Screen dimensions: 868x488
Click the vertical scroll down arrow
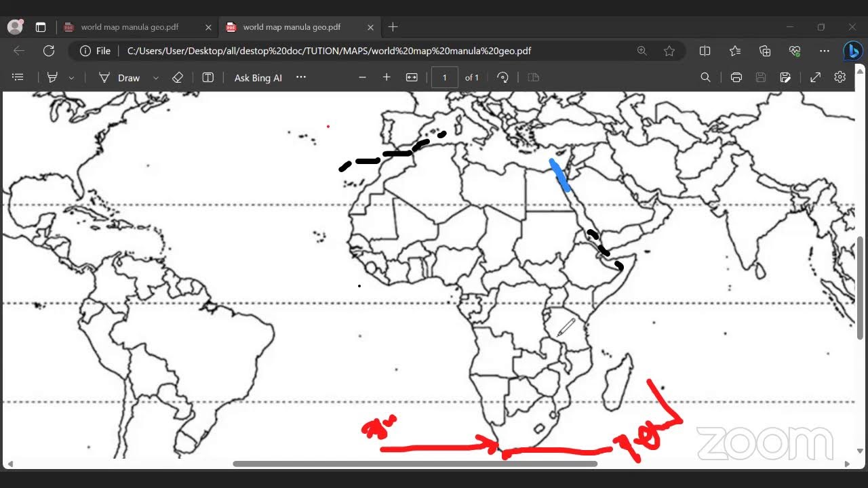pos(861,451)
